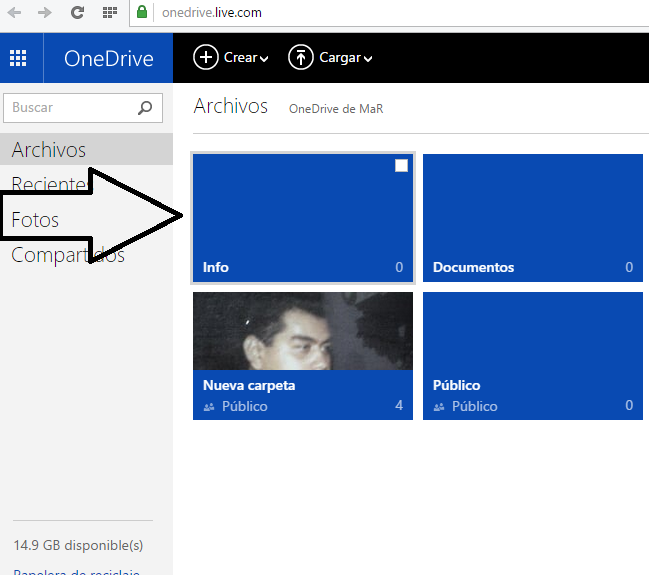Click the Cargar upload arrow icon
The height and width of the screenshot is (575, 649).
[x=300, y=58]
